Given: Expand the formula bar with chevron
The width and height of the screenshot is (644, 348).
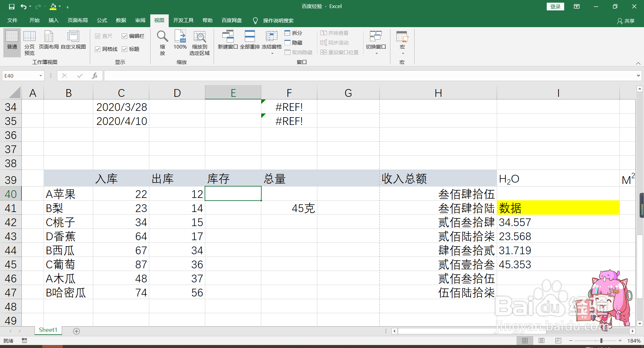Looking at the screenshot, I should click(638, 76).
